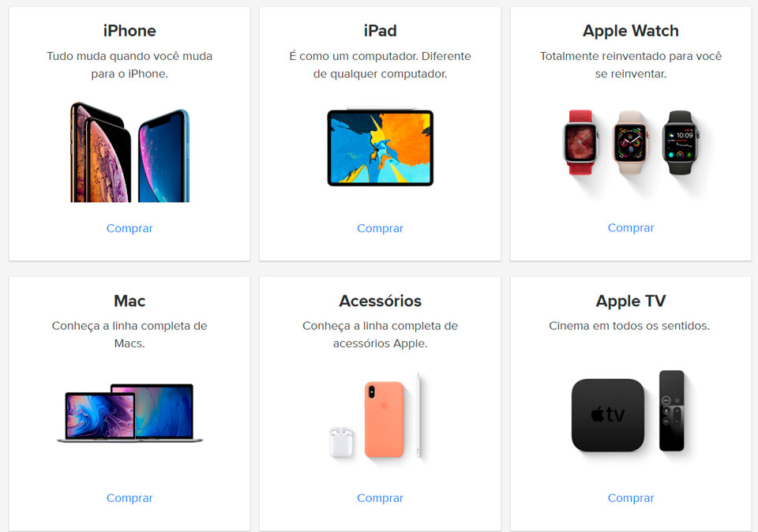Click the blue iPhone XR image
This screenshot has width=758, height=532.
pyautogui.click(x=164, y=155)
